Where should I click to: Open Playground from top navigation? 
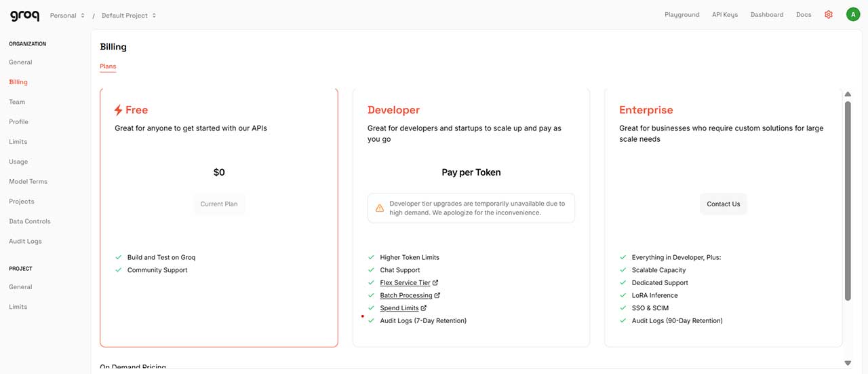tap(682, 15)
